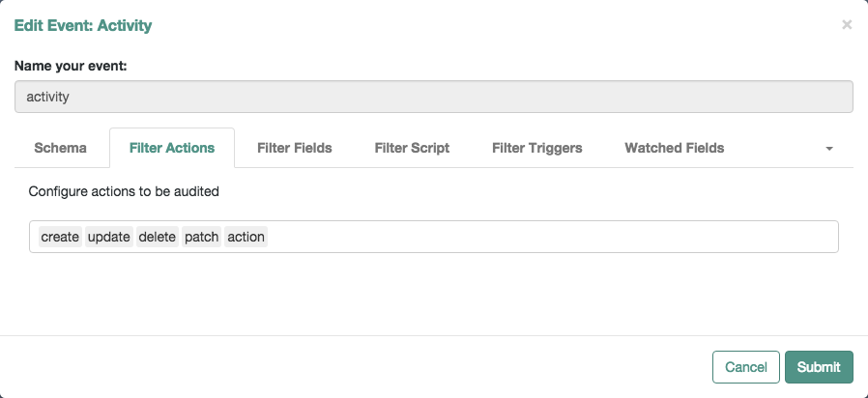Viewport: 868px width, 398px height.
Task: Click the event name field containing 'activity'
Action: click(x=433, y=97)
